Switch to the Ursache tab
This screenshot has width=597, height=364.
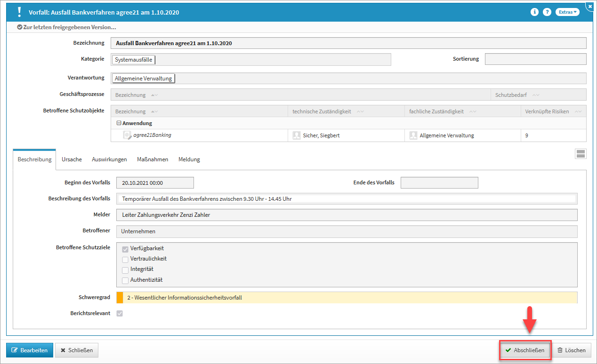coord(72,159)
